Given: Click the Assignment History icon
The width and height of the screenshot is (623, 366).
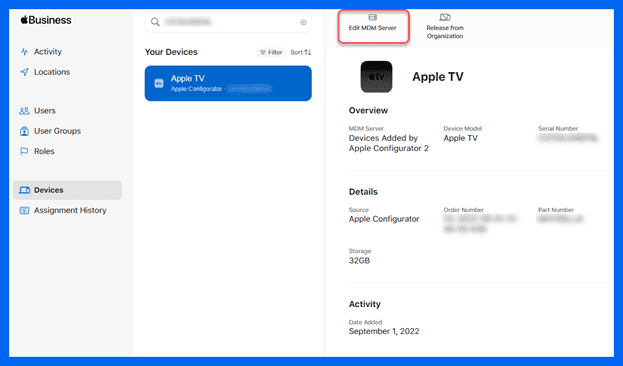Looking at the screenshot, I should [x=24, y=210].
